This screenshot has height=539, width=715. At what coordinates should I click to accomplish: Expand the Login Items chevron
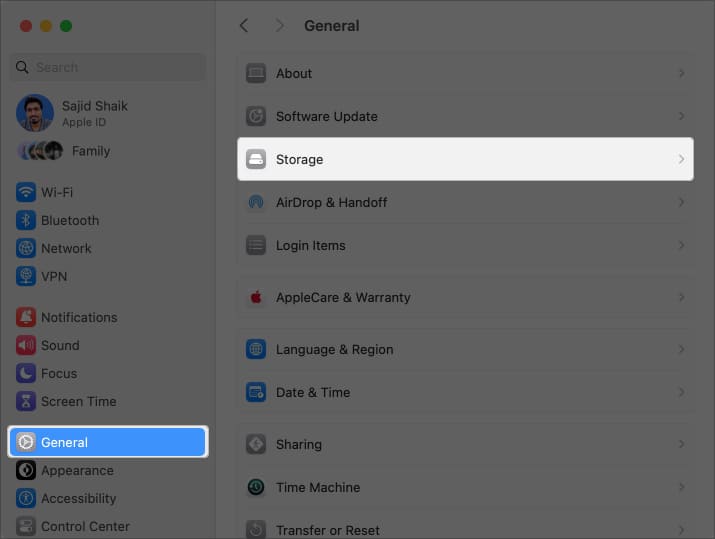(681, 245)
